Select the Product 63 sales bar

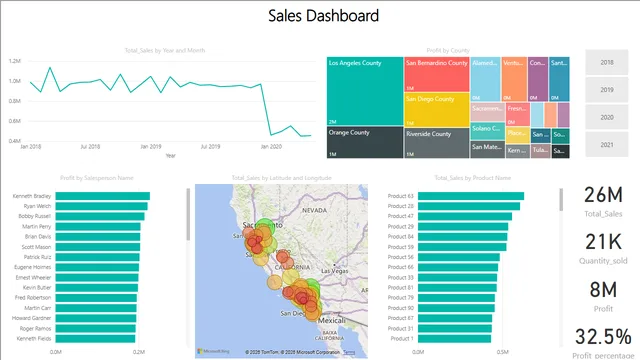point(471,196)
